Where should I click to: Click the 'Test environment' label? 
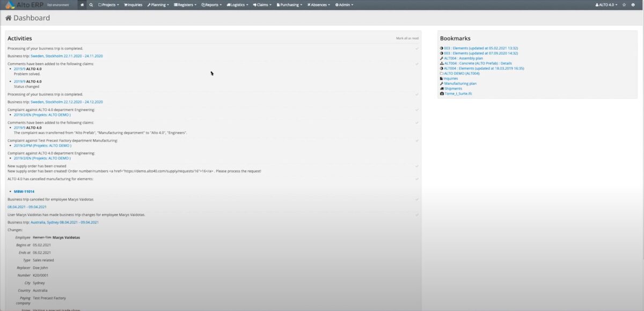[x=57, y=4]
